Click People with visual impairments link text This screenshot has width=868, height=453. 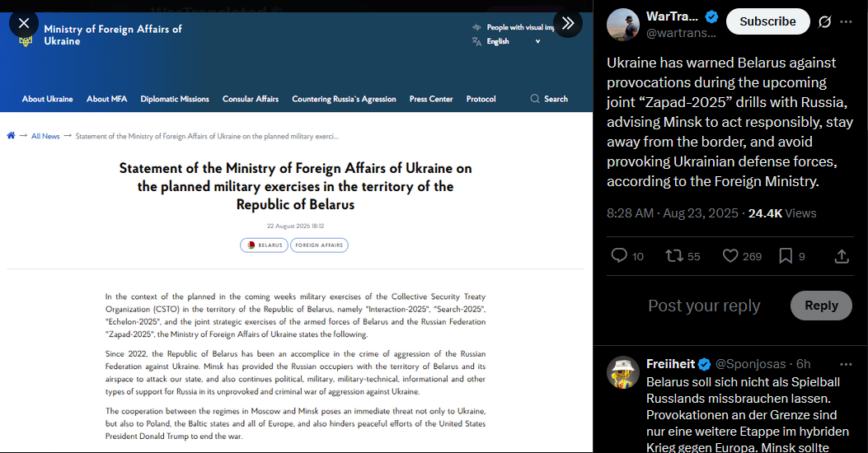(x=520, y=27)
